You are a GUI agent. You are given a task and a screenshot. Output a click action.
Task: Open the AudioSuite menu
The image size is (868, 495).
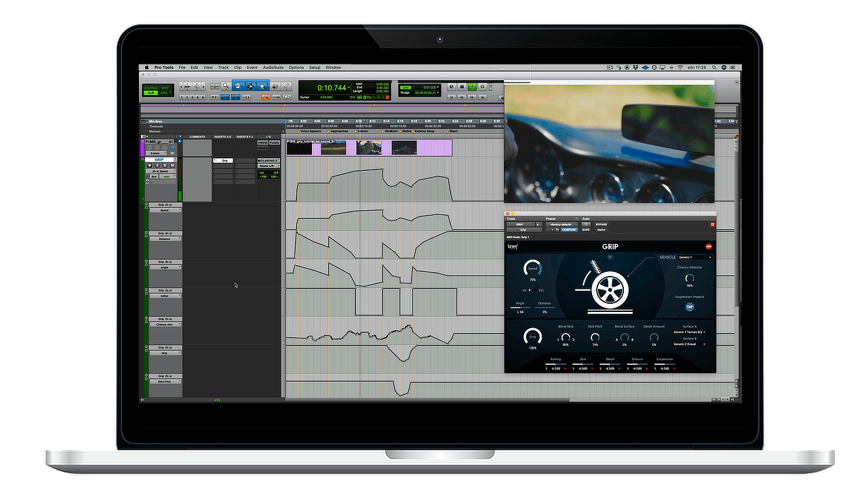(273, 68)
